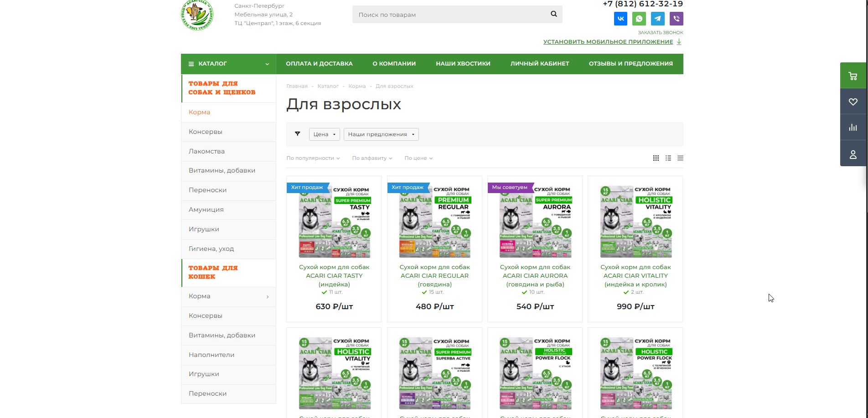Sort products По популярности
This screenshot has height=418, width=868.
coord(313,158)
